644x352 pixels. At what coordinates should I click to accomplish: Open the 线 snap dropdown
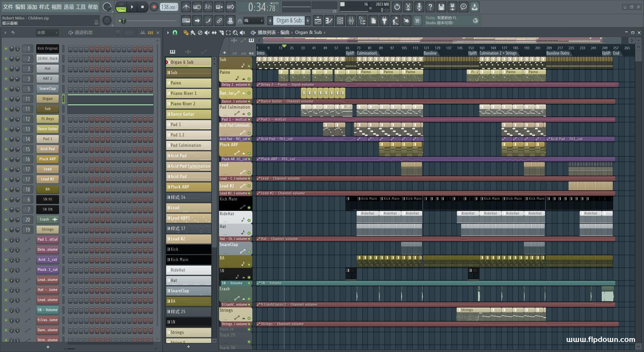tap(253, 21)
